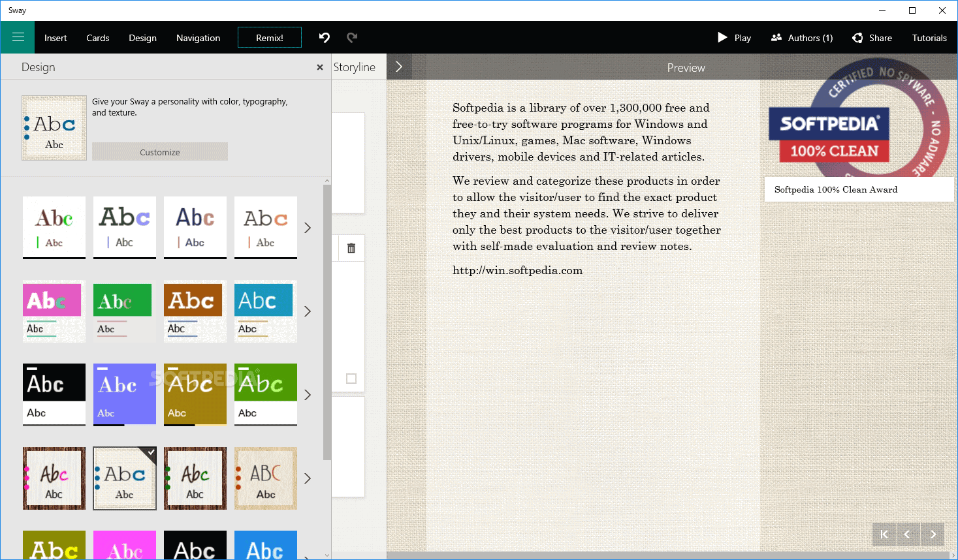Open the Cards tab
The height and width of the screenshot is (560, 958).
(98, 38)
